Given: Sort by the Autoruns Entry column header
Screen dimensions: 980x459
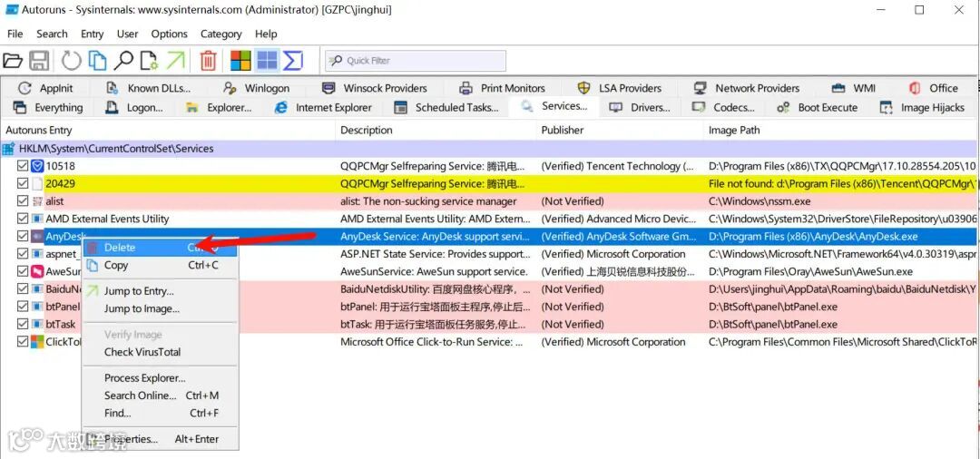Looking at the screenshot, I should point(168,130).
